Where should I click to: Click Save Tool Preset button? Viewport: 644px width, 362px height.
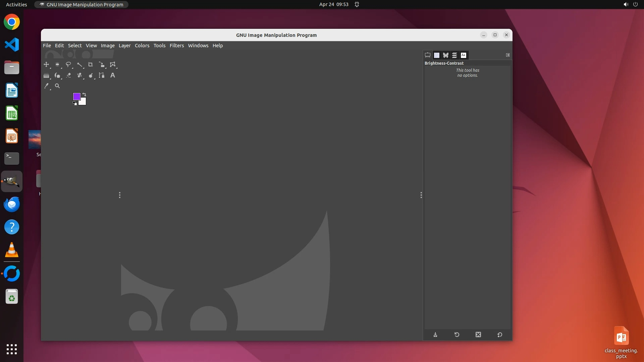point(435,335)
